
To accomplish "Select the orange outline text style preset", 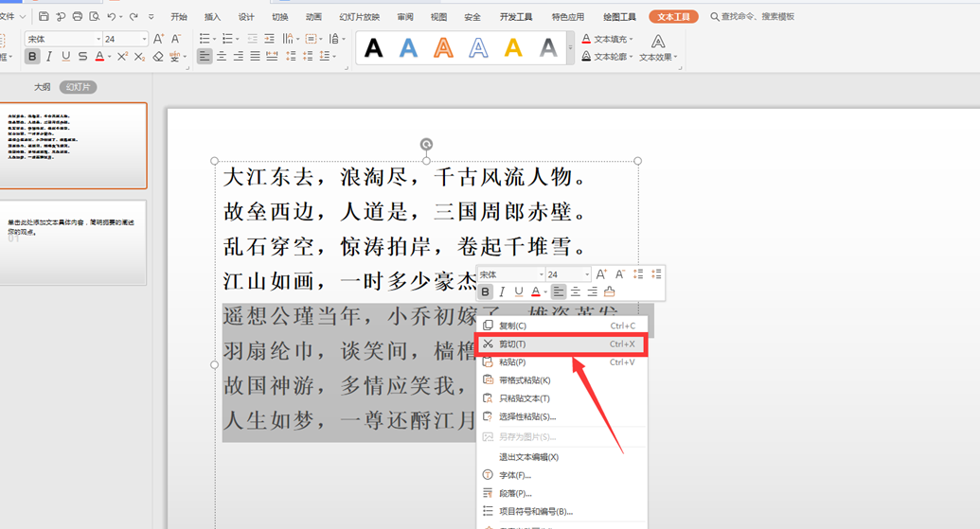I will (443, 48).
